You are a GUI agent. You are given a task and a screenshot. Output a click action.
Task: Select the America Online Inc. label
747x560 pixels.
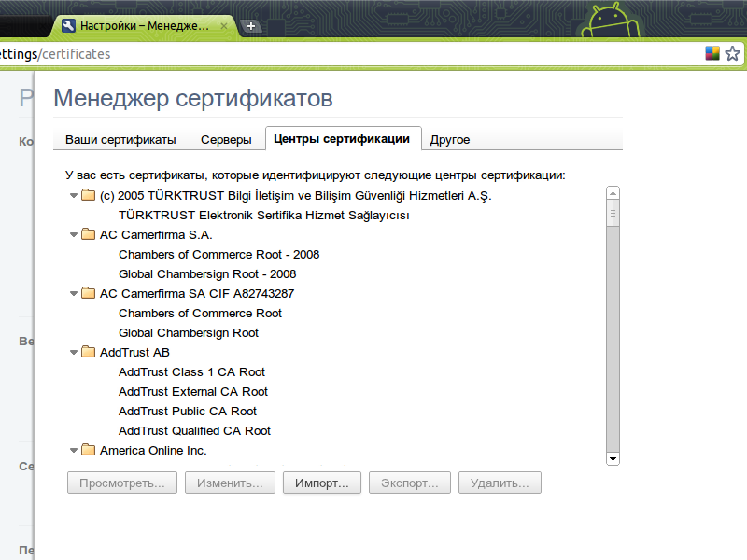153,451
